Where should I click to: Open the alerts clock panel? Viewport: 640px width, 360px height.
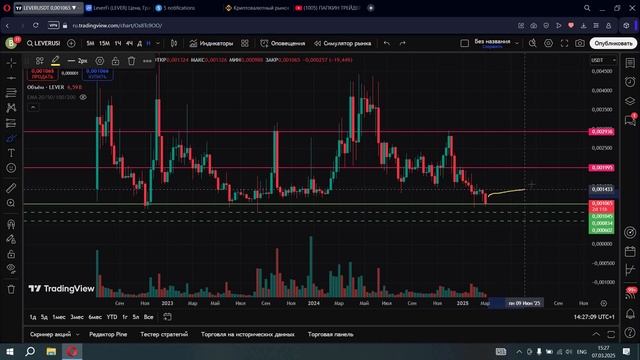coord(630,82)
